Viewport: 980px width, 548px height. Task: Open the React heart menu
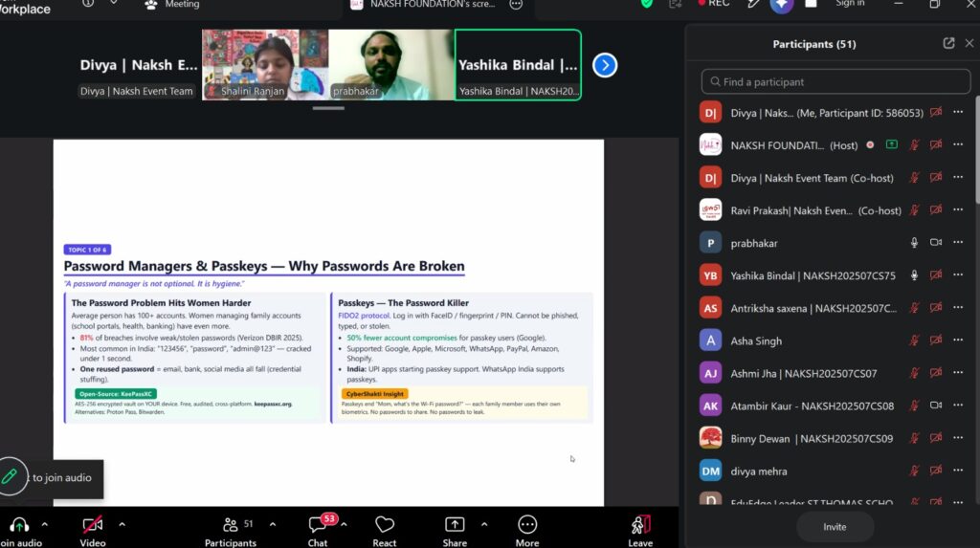385,532
